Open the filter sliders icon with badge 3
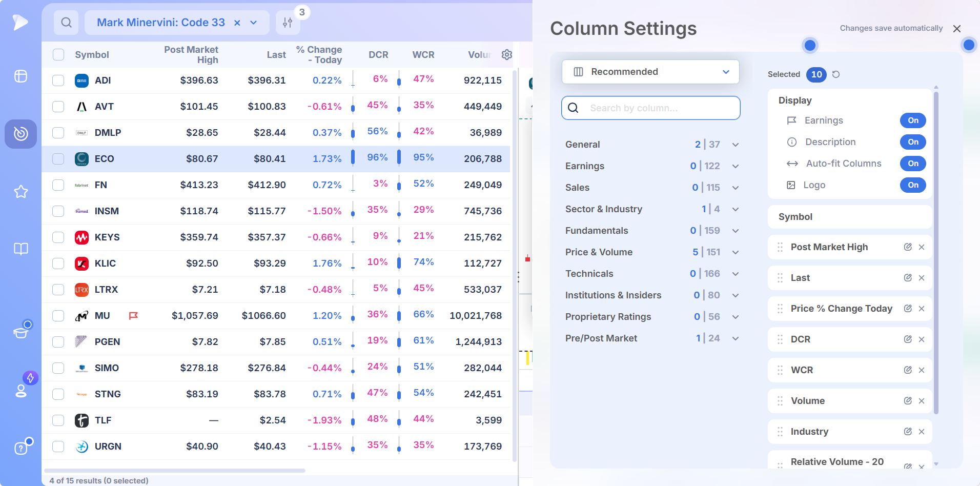This screenshot has height=486, width=980. click(288, 23)
